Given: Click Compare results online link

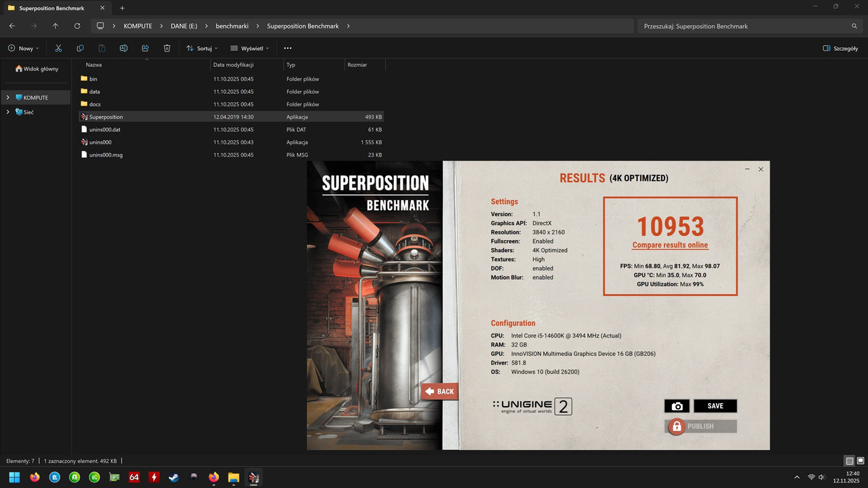Looking at the screenshot, I should click(670, 245).
